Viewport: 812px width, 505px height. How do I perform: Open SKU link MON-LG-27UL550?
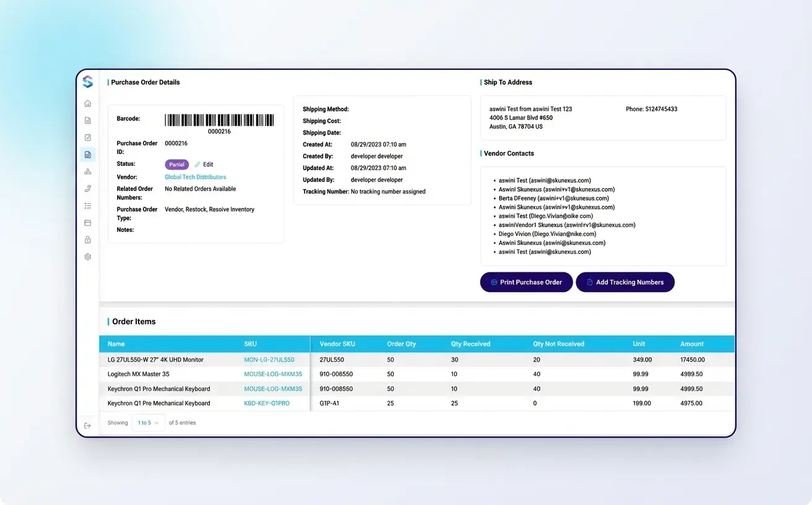tap(270, 359)
